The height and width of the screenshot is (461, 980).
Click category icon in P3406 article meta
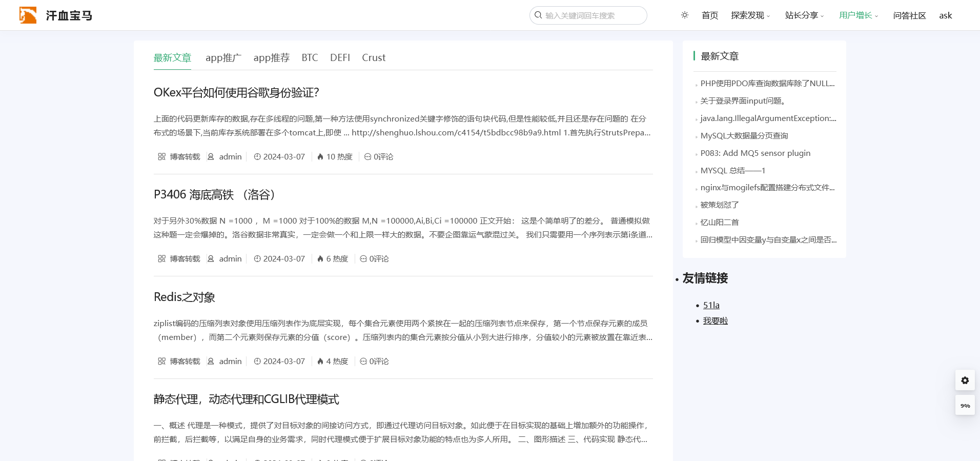(161, 259)
